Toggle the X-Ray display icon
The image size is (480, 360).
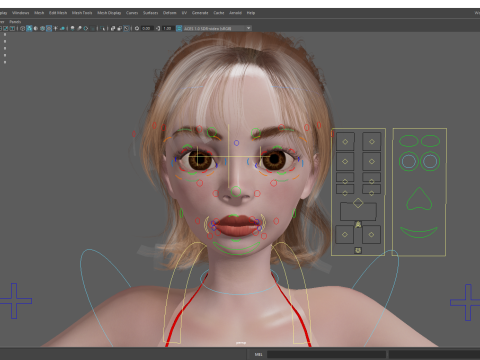point(113,28)
